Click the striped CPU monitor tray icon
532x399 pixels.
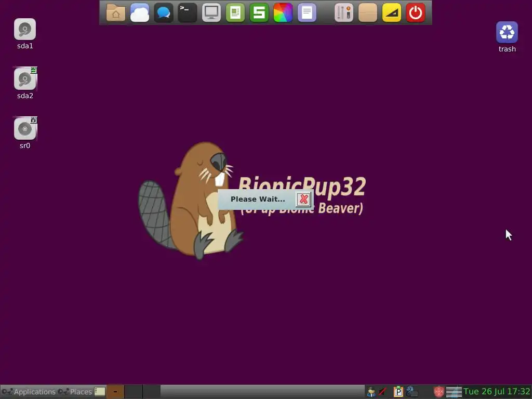(x=454, y=392)
